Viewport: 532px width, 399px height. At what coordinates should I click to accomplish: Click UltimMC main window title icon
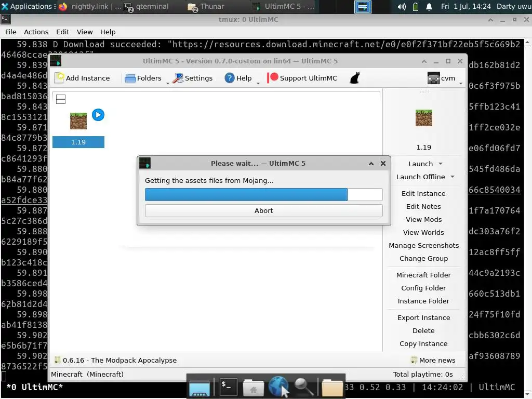pyautogui.click(x=56, y=61)
